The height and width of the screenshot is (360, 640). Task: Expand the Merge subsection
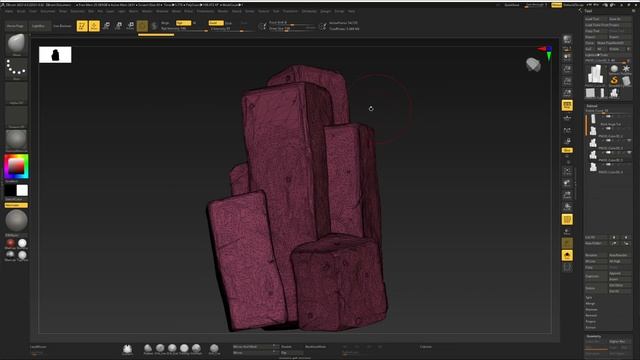click(x=590, y=304)
